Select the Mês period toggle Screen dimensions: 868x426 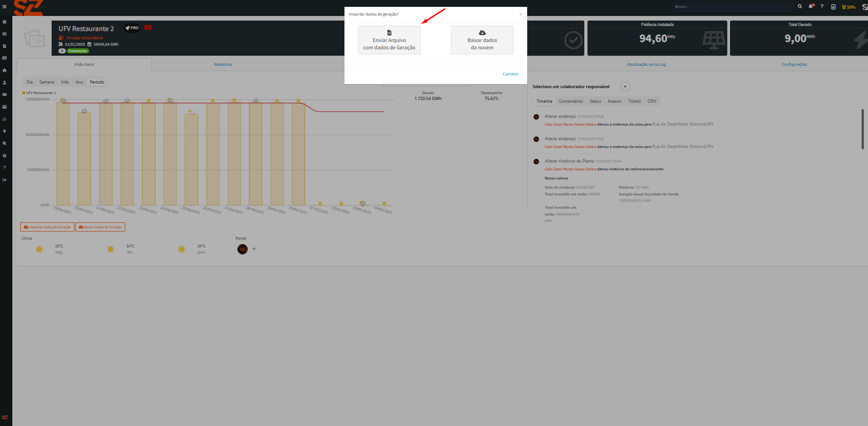coord(65,82)
